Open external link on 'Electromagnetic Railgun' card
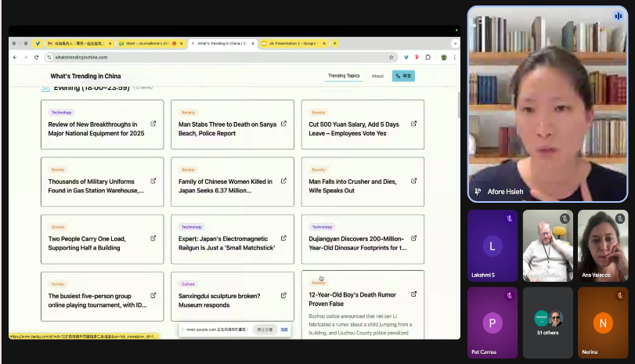This screenshot has height=364, width=635. pyautogui.click(x=283, y=239)
